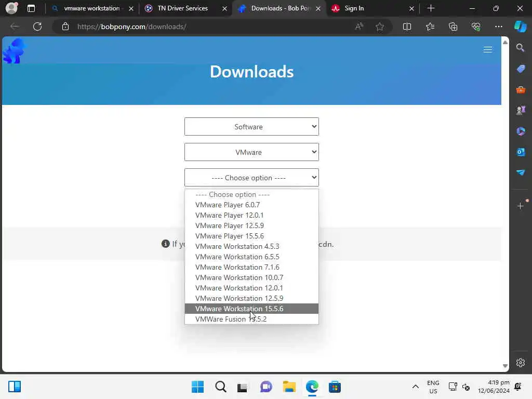Open Widgets panel on taskbar
Image resolution: width=532 pixels, height=399 pixels.
(15, 387)
